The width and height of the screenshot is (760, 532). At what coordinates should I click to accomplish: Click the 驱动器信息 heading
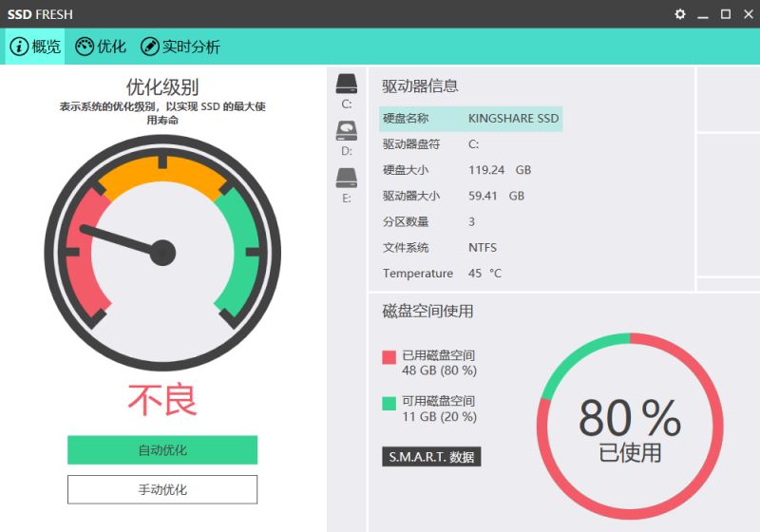pyautogui.click(x=420, y=85)
